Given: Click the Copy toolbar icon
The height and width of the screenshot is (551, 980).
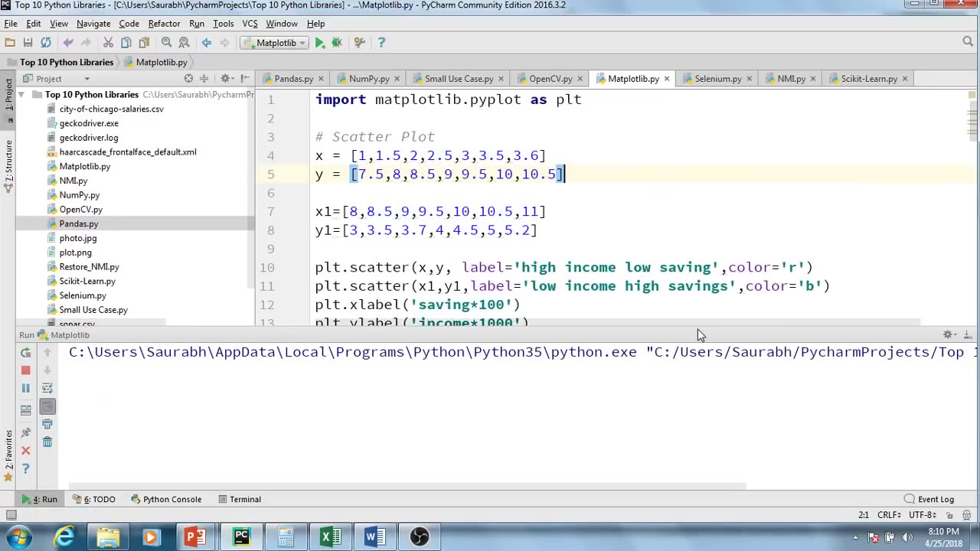Looking at the screenshot, I should click(x=126, y=43).
